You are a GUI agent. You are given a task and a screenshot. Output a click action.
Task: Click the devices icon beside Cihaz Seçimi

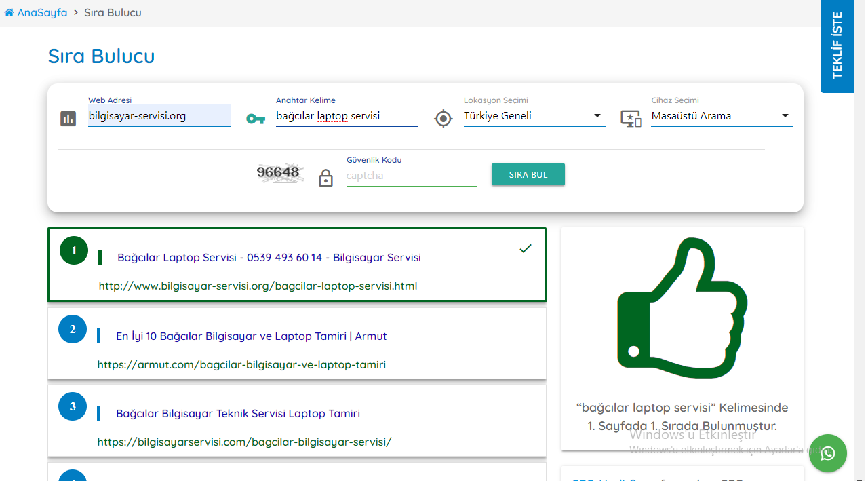point(631,119)
